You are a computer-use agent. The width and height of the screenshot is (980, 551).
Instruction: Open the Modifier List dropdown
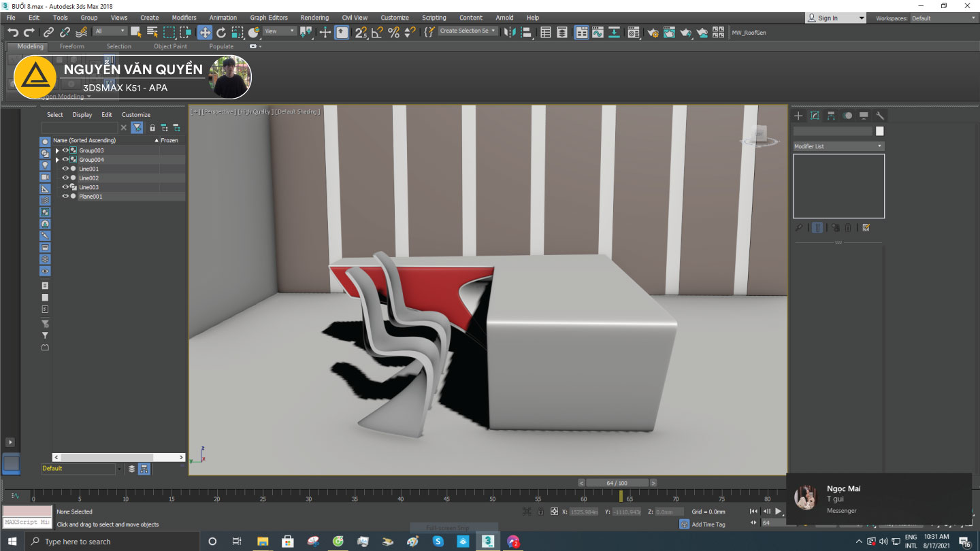(x=838, y=146)
